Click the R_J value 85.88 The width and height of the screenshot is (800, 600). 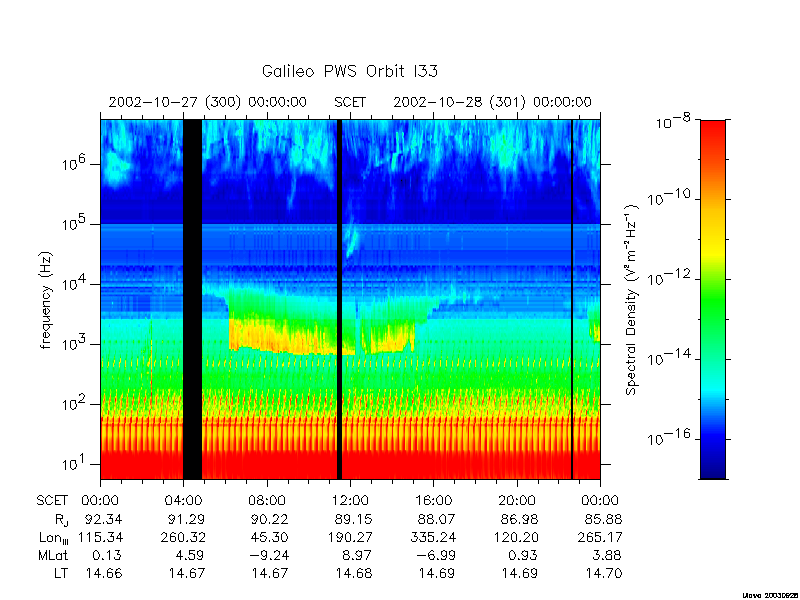[603, 519]
